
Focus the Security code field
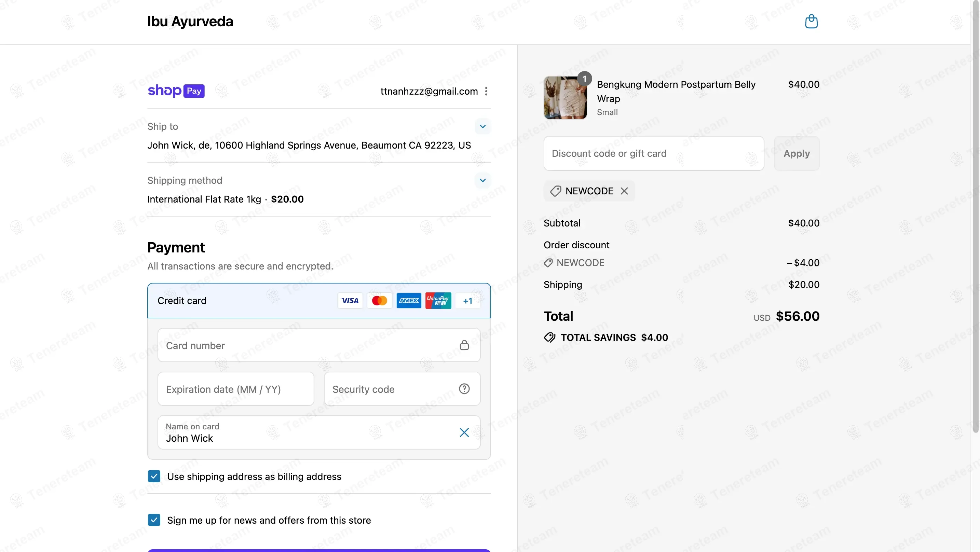click(402, 389)
